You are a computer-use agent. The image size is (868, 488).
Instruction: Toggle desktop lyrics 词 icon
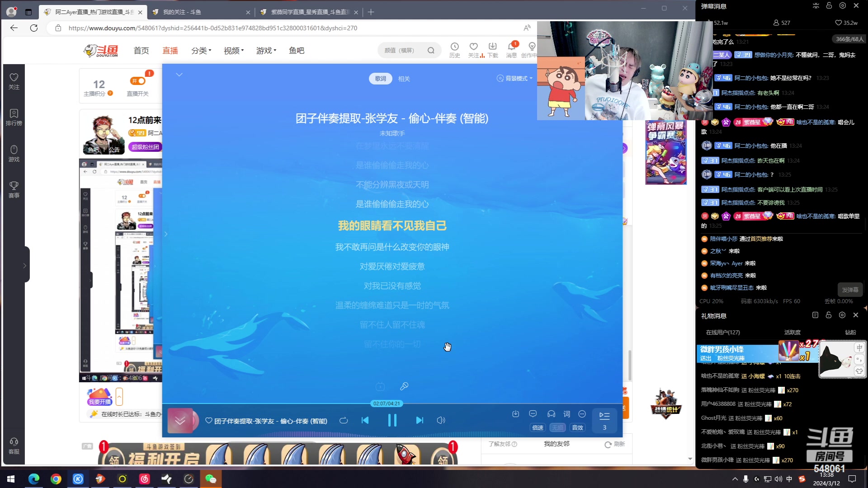[x=566, y=414]
